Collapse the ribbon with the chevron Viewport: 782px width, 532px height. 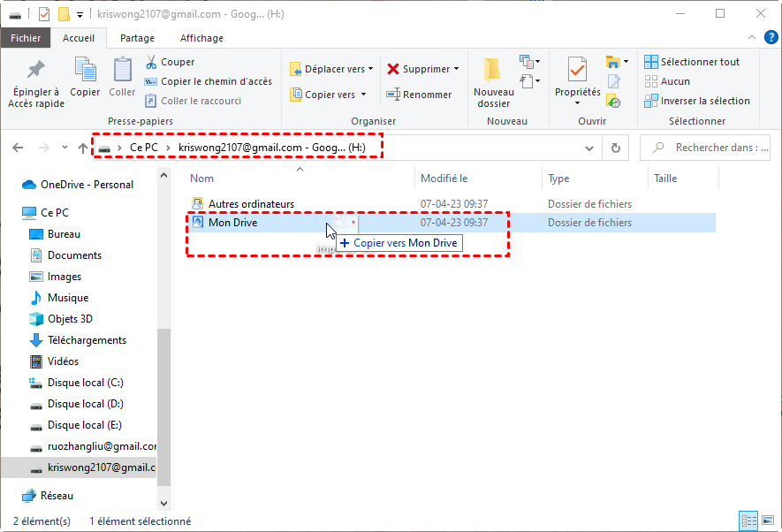(x=752, y=37)
